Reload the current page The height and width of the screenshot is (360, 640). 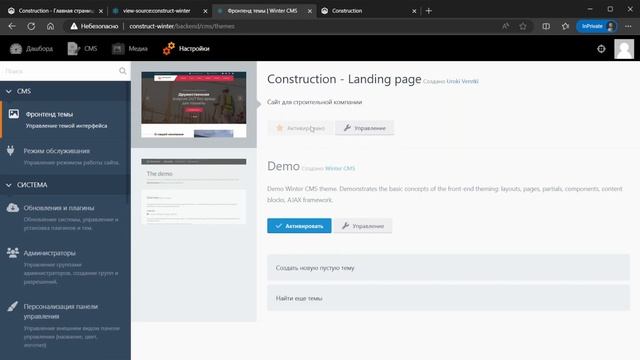31,26
